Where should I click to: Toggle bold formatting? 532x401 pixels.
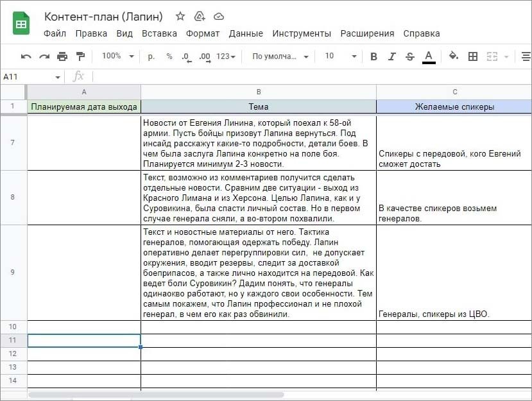point(373,56)
